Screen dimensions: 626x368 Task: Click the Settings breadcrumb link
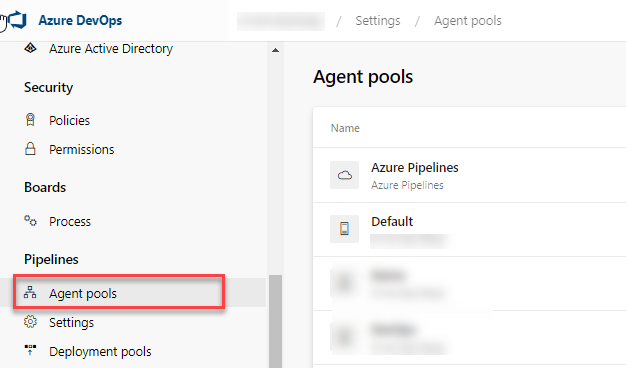pyautogui.click(x=378, y=20)
